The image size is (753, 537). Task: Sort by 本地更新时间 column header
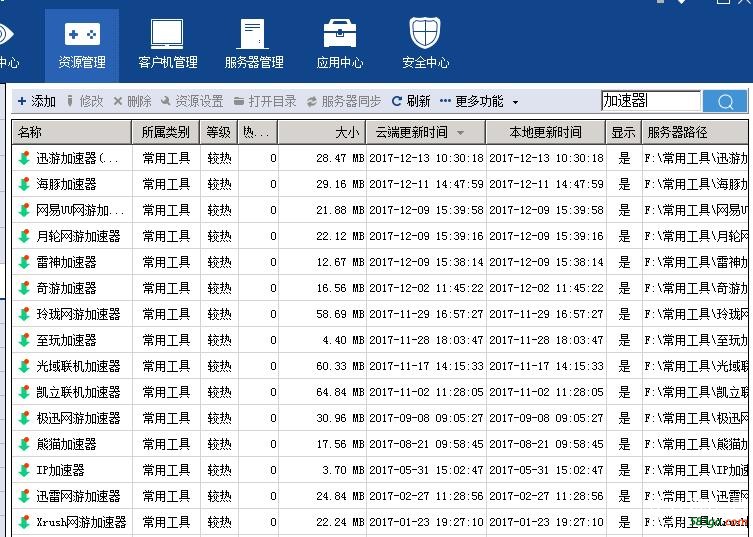point(545,132)
